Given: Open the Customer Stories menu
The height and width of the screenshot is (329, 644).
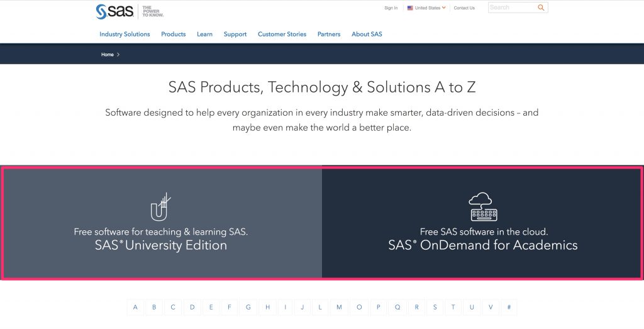Looking at the screenshot, I should [282, 34].
